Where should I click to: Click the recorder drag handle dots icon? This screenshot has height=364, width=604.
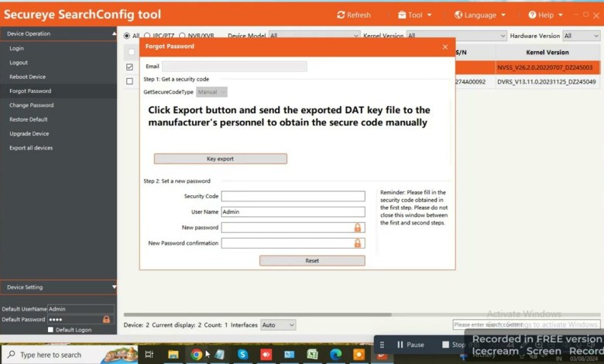coord(382,345)
